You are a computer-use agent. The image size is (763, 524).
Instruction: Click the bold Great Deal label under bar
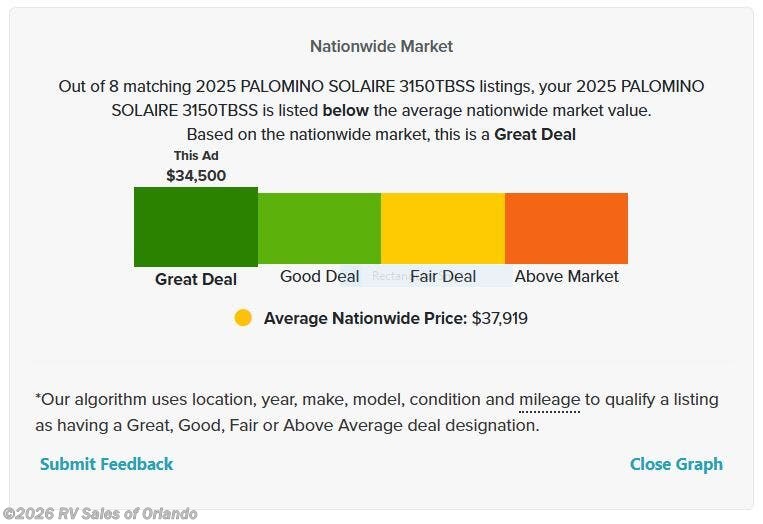pyautogui.click(x=196, y=279)
